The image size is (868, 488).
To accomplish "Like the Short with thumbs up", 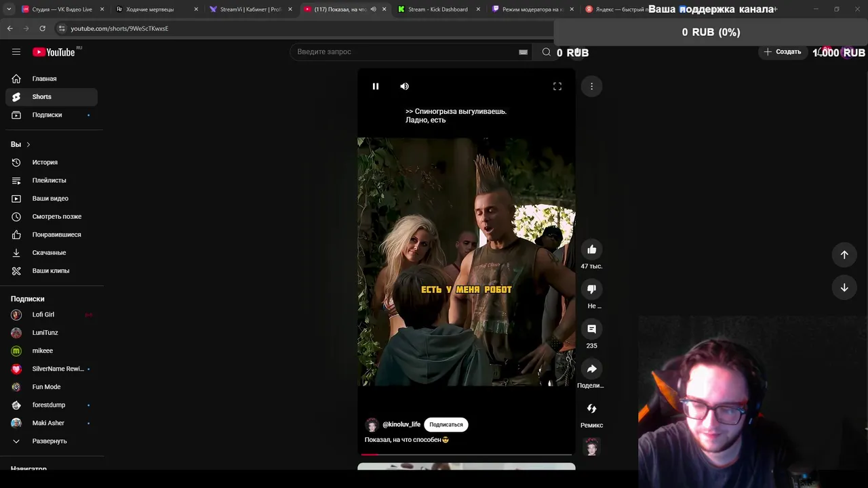I will [591, 249].
